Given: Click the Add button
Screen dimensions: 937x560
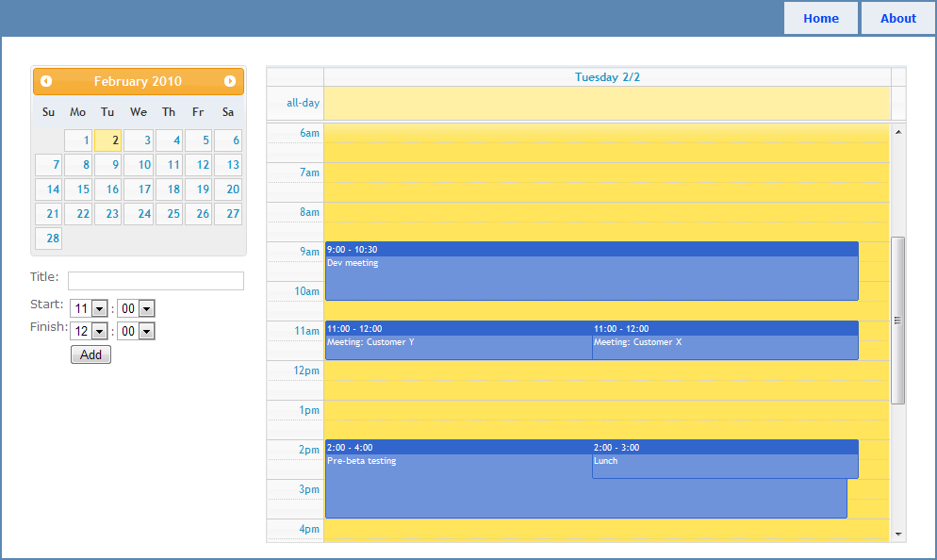Looking at the screenshot, I should (90, 354).
